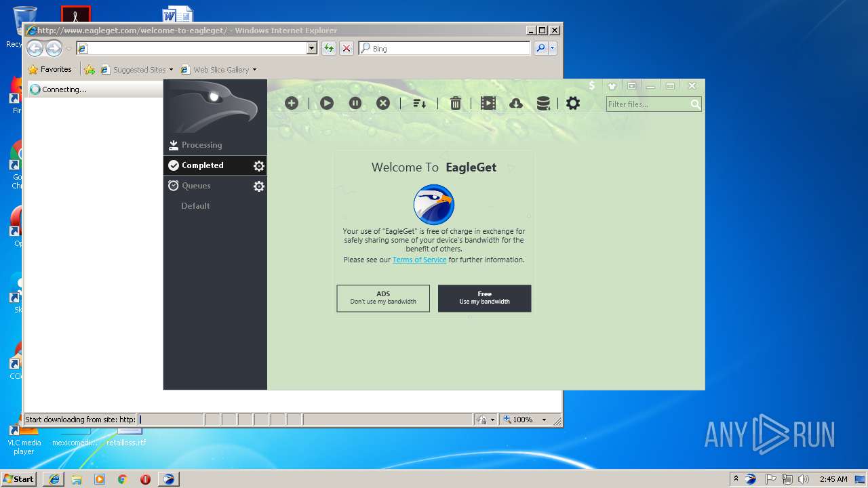Open the sort order icon in toolbar
The height and width of the screenshot is (488, 868).
(x=419, y=103)
